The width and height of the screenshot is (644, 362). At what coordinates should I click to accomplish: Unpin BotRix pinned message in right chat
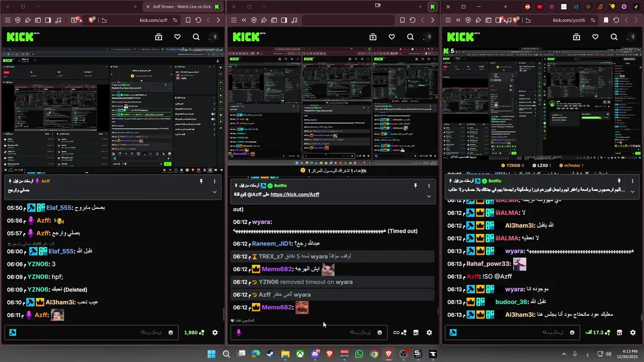[x=619, y=181]
